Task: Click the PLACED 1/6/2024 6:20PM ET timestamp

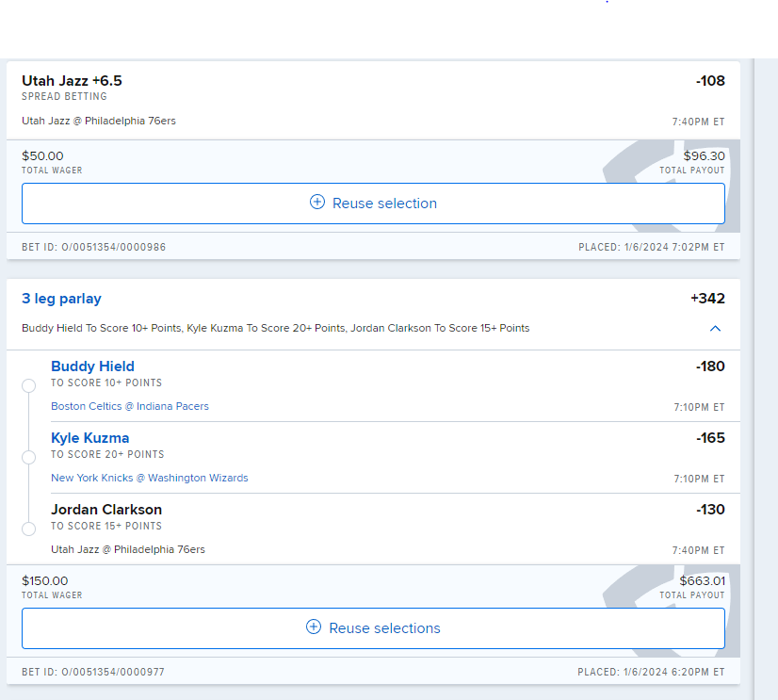Action: pyautogui.click(x=651, y=672)
